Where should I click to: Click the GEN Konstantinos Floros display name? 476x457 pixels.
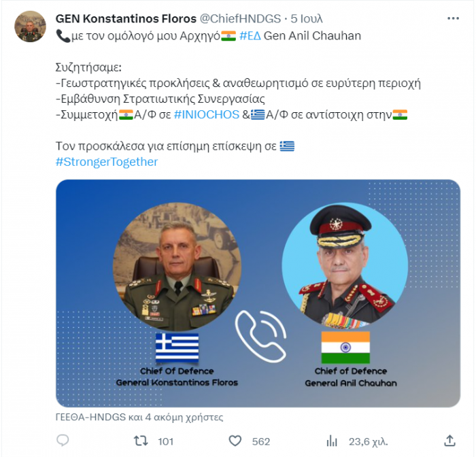(126, 18)
